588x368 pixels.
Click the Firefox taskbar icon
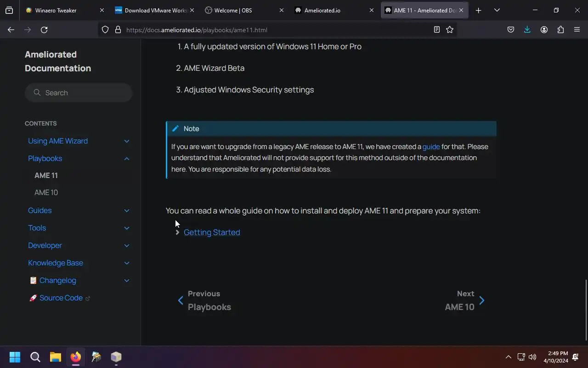(76, 357)
